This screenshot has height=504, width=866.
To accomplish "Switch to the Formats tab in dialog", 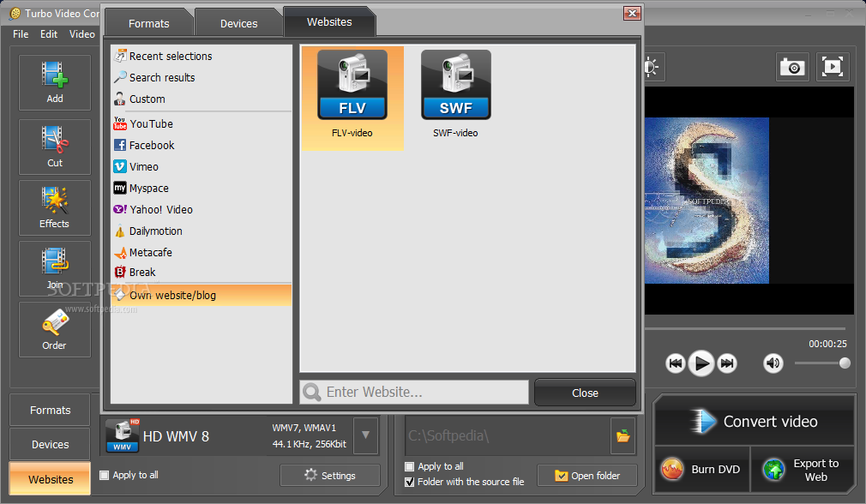I will (148, 24).
